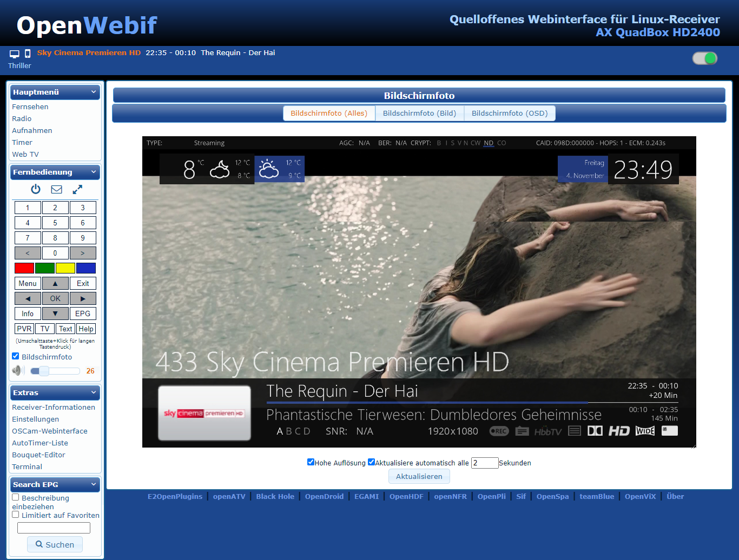The height and width of the screenshot is (560, 739).
Task: Collapse the Search EPG section
Action: (x=94, y=484)
